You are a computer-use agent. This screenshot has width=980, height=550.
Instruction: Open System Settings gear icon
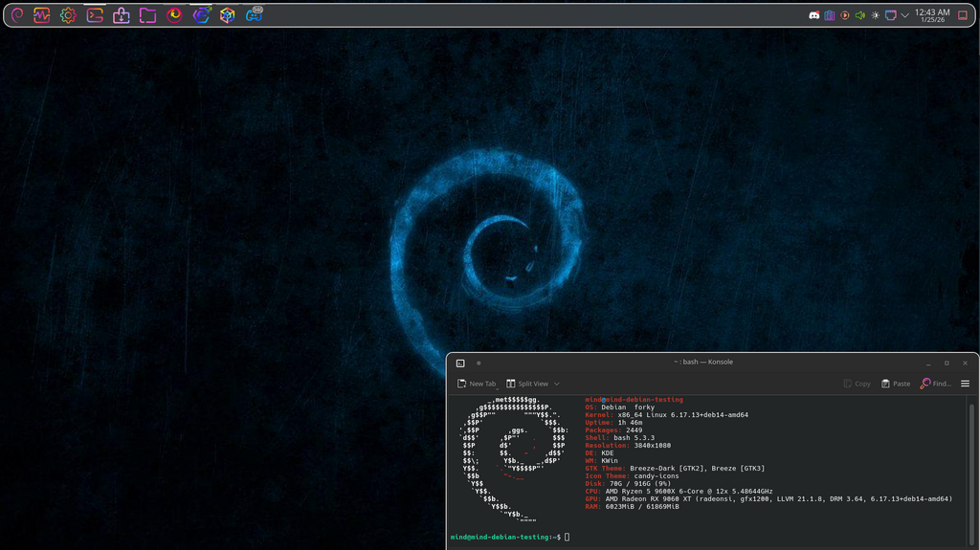coord(68,15)
